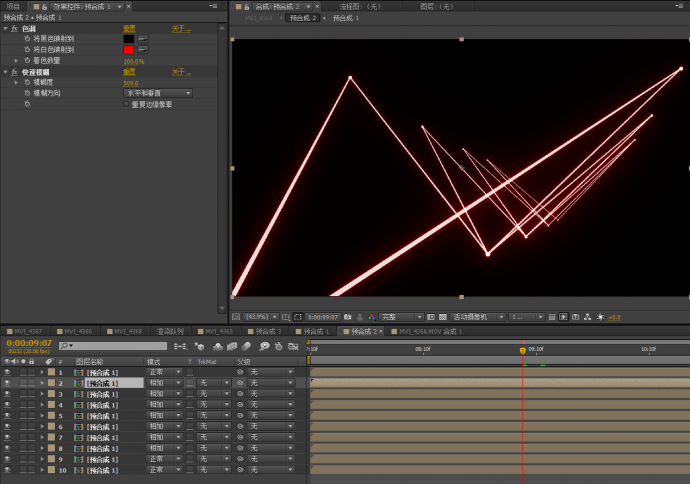The width and height of the screenshot is (690, 484).
Task: Open the blending mode dropdown for layer 2
Action: tap(165, 383)
